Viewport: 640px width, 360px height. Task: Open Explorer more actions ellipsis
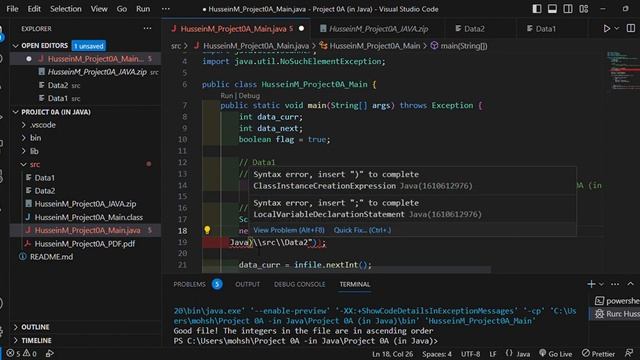(147, 29)
